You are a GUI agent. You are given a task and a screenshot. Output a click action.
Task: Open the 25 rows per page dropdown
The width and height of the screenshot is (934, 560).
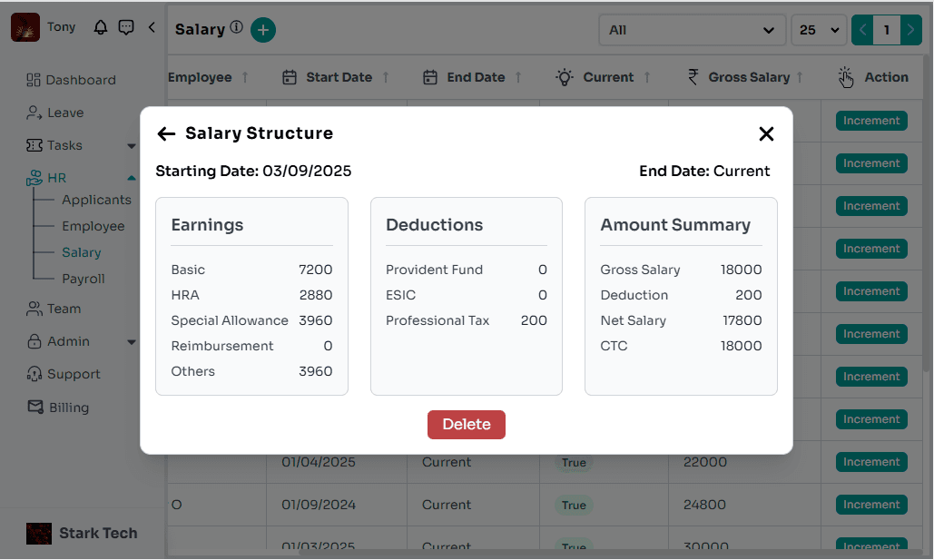pos(818,30)
